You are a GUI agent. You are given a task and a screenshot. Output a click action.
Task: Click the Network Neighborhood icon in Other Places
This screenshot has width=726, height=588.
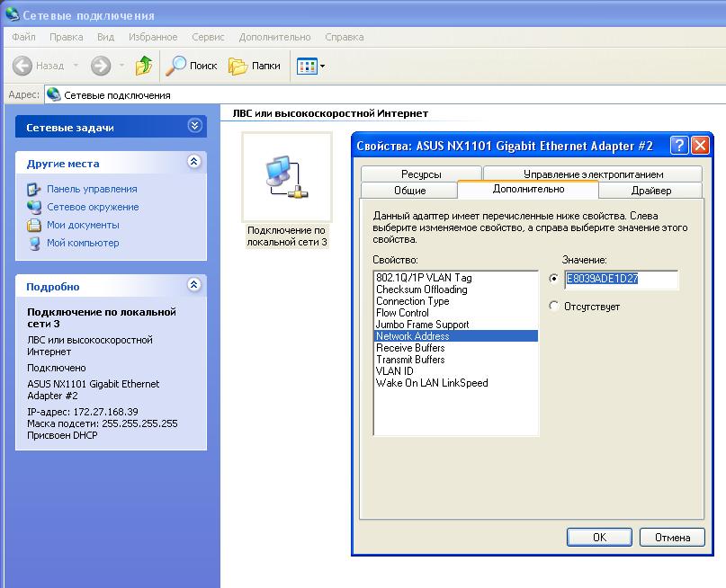(x=34, y=208)
